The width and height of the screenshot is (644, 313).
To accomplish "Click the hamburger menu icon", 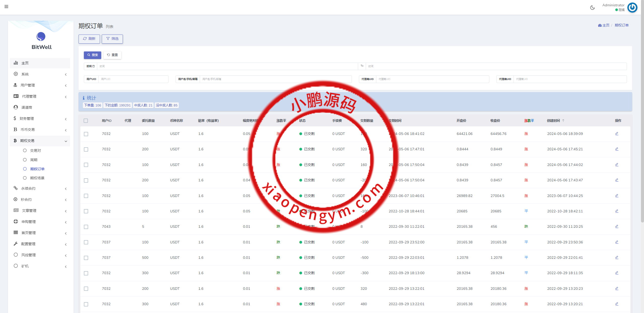I will click(x=6, y=7).
